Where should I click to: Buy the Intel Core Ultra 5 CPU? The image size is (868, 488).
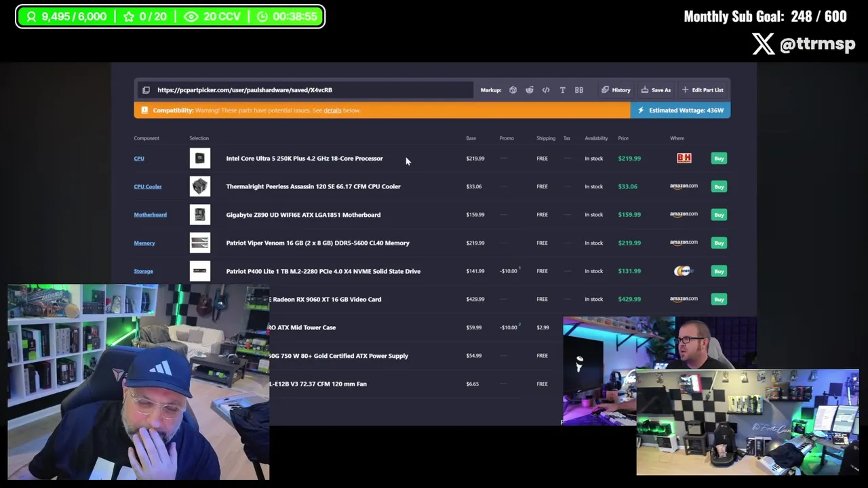pyautogui.click(x=719, y=159)
